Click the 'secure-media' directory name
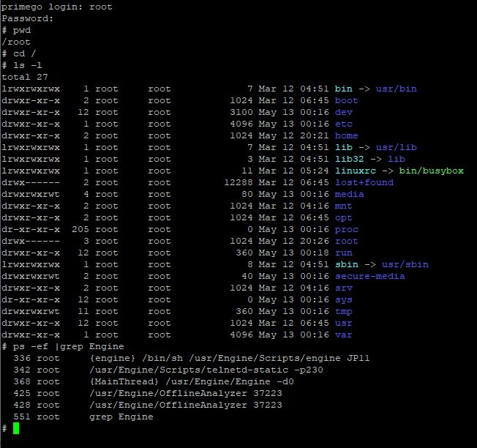Viewport: 477px width, 448px height. (x=369, y=276)
